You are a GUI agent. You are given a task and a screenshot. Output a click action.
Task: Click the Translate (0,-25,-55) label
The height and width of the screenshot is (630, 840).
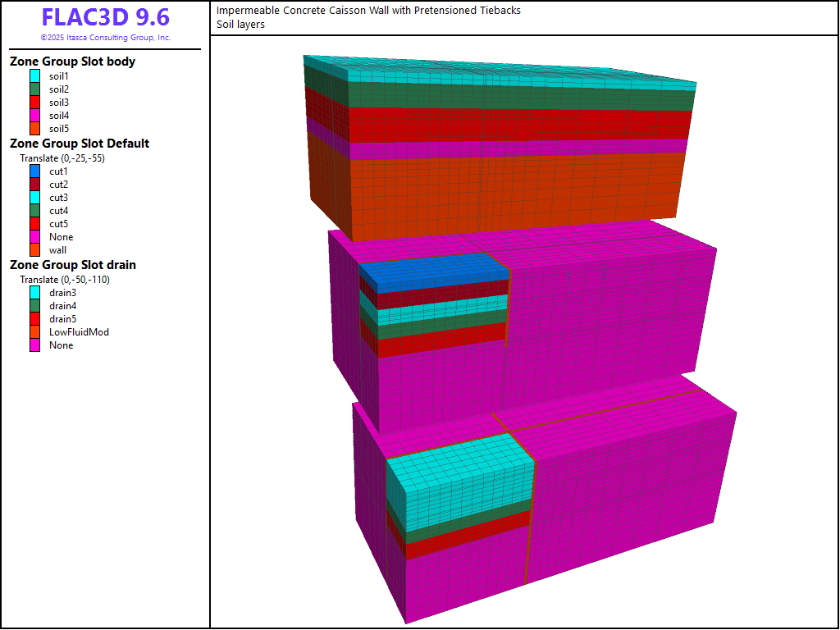tap(62, 157)
